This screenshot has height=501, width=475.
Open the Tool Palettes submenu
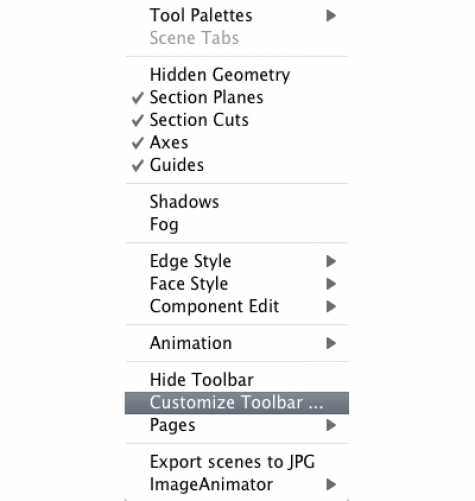click(237, 15)
